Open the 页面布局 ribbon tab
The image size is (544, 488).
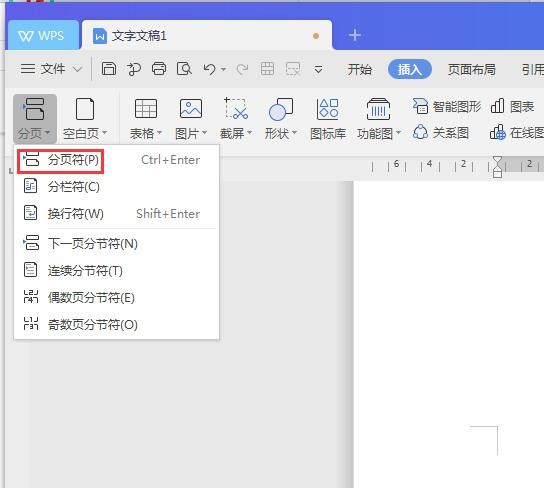471,69
